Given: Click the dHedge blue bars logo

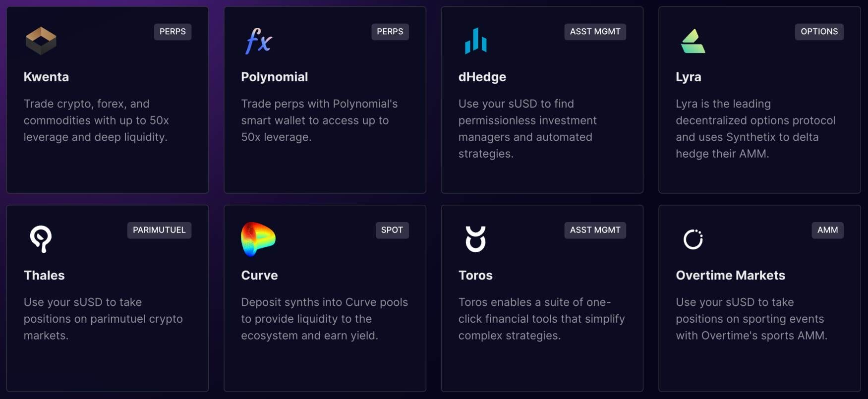Looking at the screenshot, I should pyautogui.click(x=475, y=41).
